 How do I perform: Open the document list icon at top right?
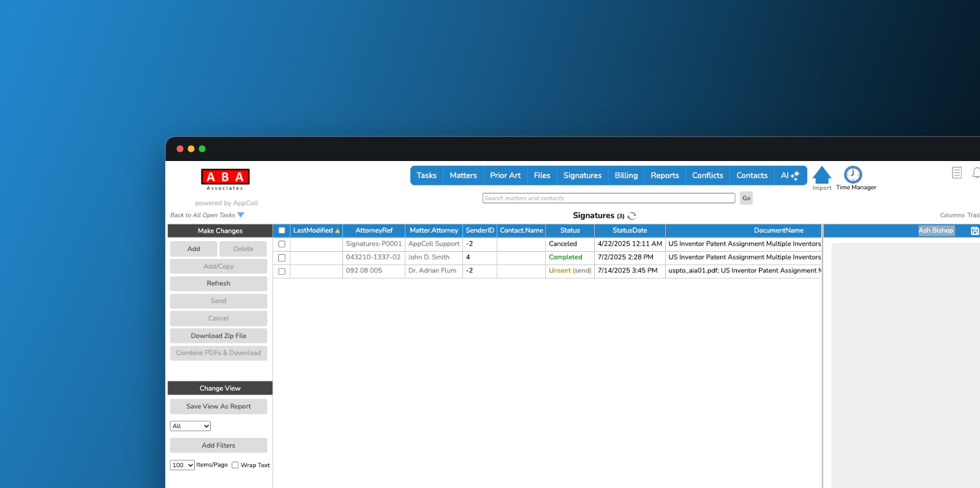(x=957, y=173)
